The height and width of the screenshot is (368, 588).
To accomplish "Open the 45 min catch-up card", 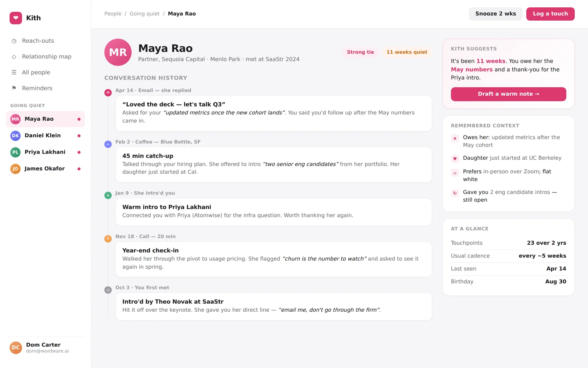I will point(274,165).
